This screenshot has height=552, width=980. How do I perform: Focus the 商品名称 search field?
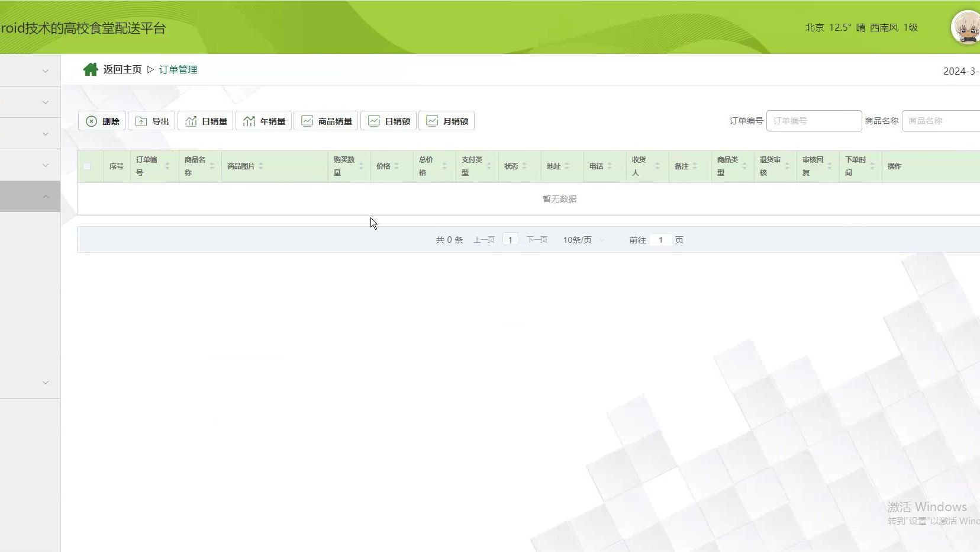point(941,121)
